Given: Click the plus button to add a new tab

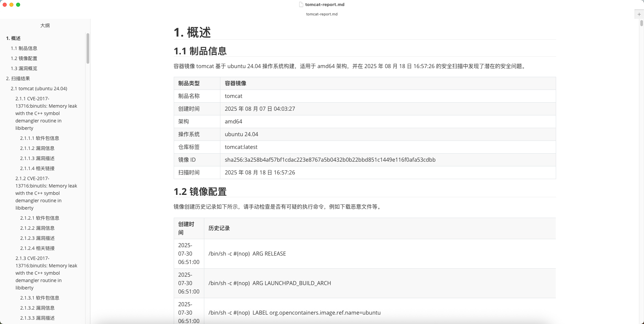Looking at the screenshot, I should 639,14.
